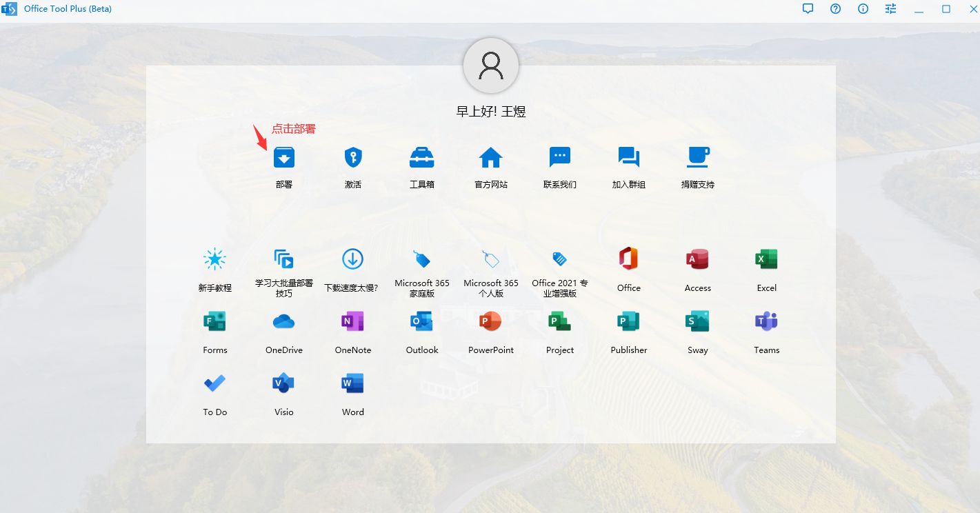Open the about info icon
This screenshot has width=980, height=513.
coord(863,9)
